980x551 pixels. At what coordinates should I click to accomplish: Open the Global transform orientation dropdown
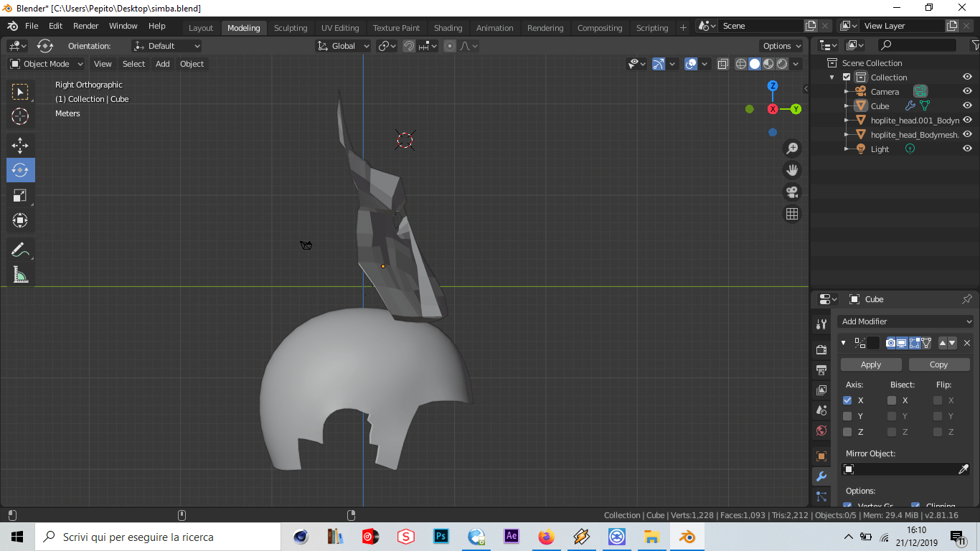click(x=343, y=46)
